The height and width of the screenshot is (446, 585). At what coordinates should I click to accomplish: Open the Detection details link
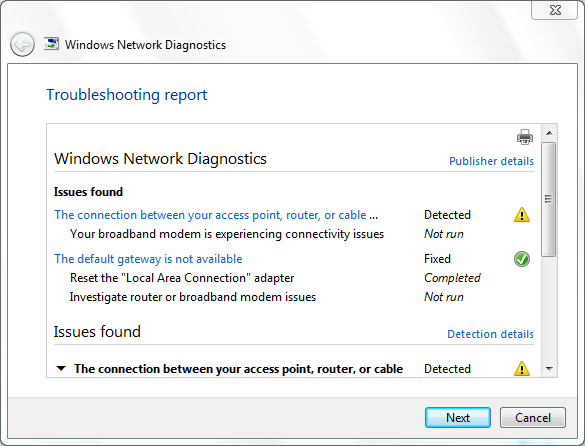coord(490,334)
